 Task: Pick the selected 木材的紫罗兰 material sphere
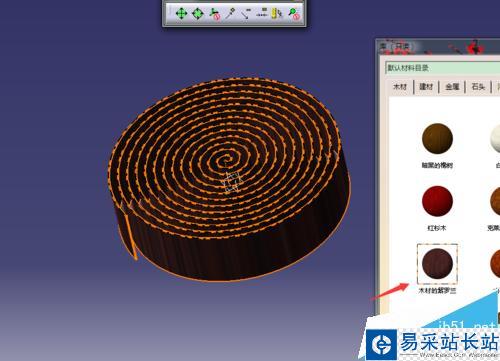pyautogui.click(x=437, y=264)
